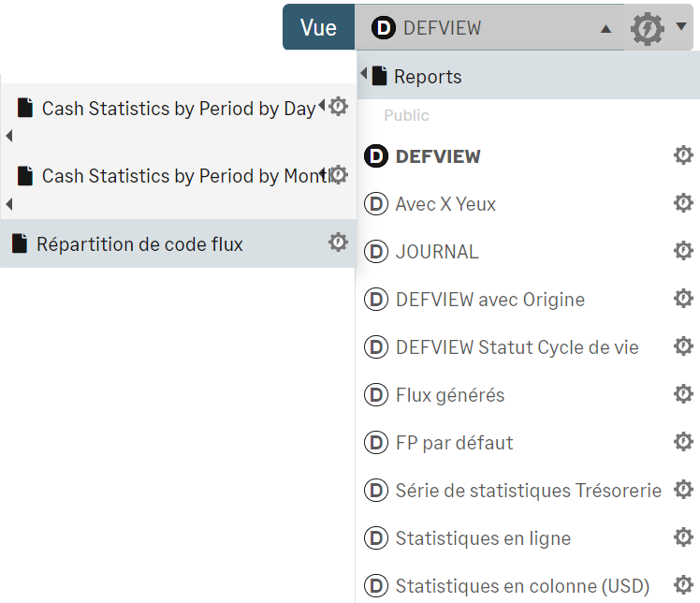Click the gear icon next to DEFVIEW entry
Screen dimensions: 700x603
(683, 155)
